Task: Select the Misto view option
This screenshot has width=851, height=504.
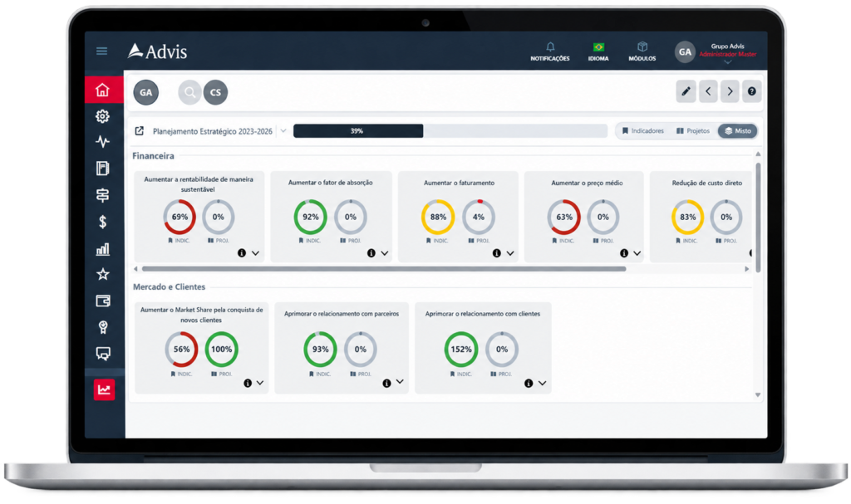Action: point(738,130)
